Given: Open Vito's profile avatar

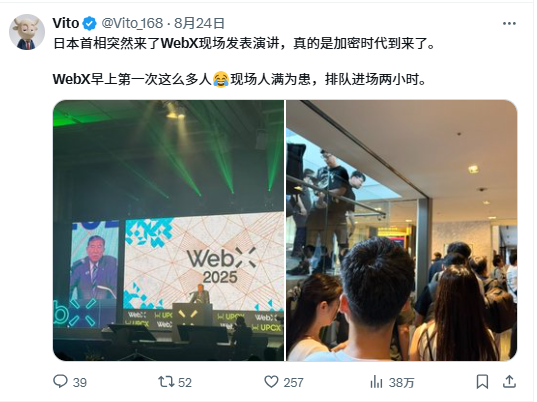Looking at the screenshot, I should tap(27, 32).
